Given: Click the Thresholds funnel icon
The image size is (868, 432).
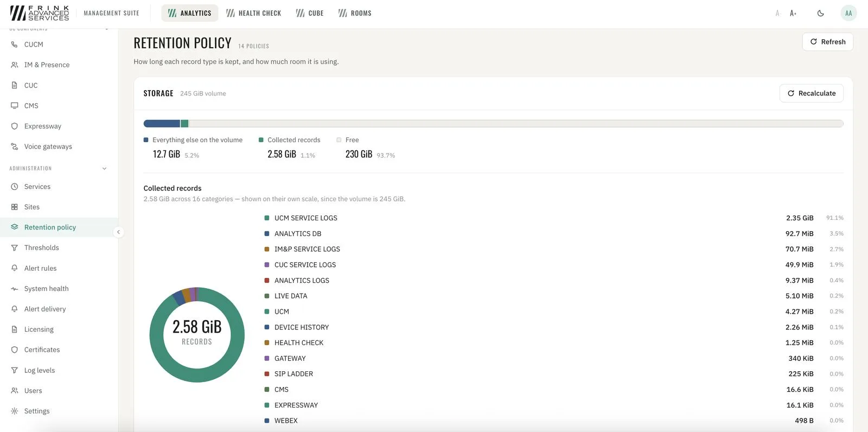Looking at the screenshot, I should coord(15,247).
